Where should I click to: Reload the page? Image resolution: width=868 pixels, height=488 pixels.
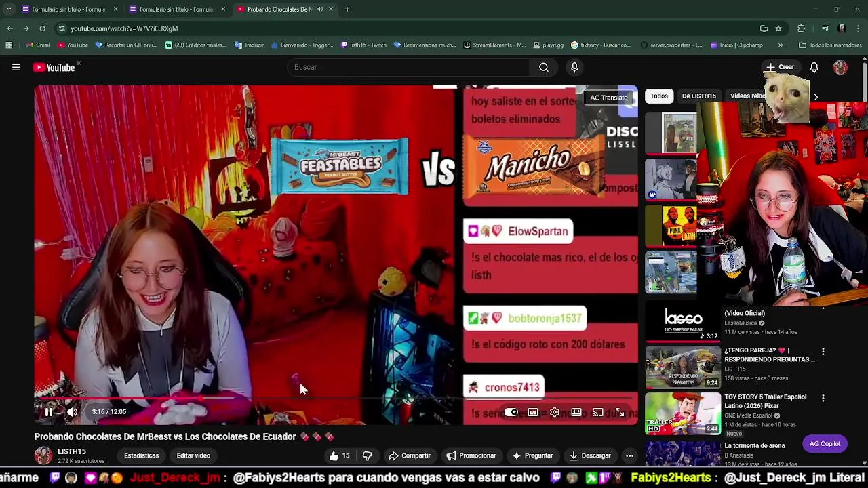(x=42, y=28)
